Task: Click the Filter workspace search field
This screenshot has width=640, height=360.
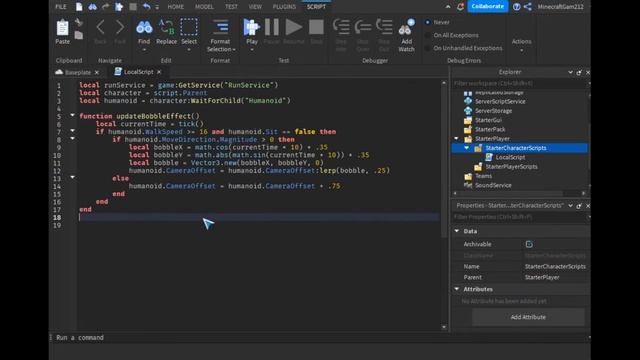Action: pyautogui.click(x=519, y=83)
